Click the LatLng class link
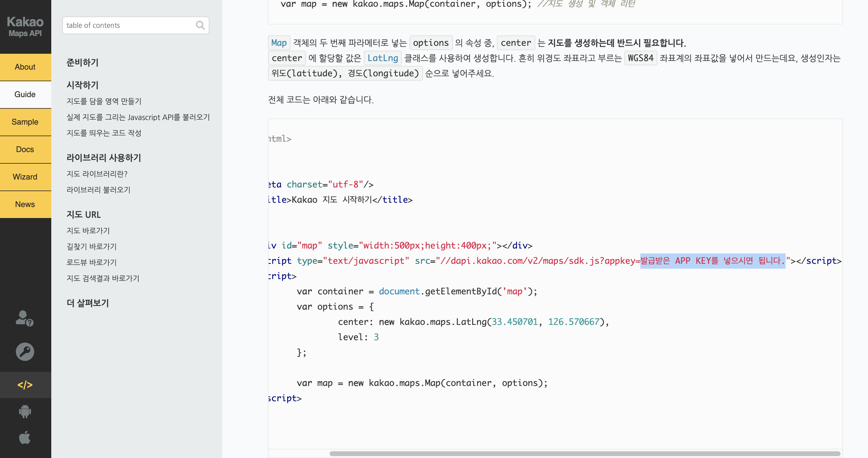Screen dimensions: 868x458 (382, 58)
